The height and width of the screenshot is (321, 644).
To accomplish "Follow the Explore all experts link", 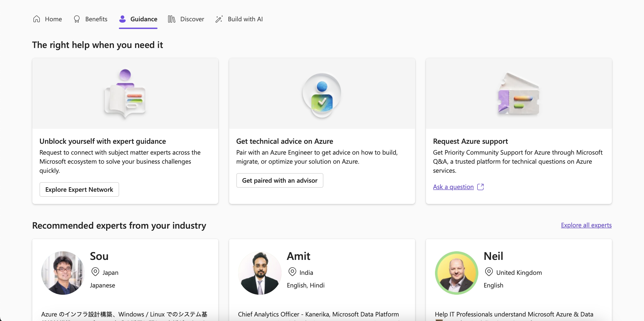I will tap(586, 225).
